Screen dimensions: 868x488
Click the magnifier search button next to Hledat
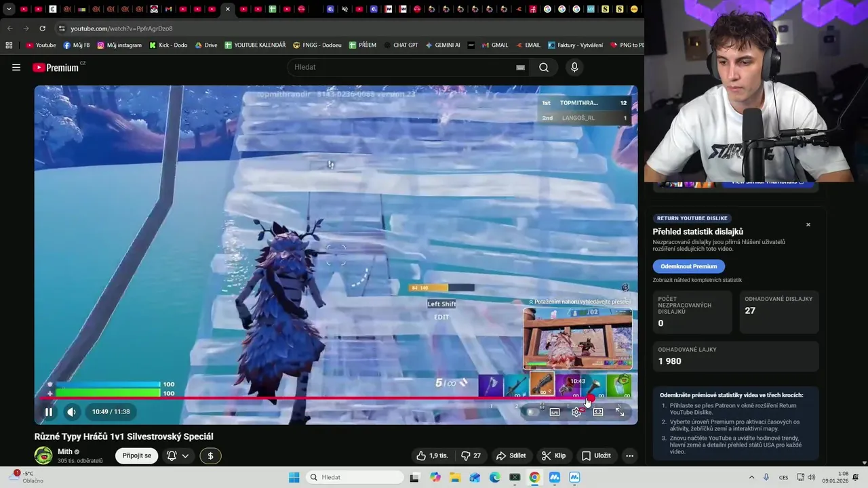pyautogui.click(x=544, y=67)
